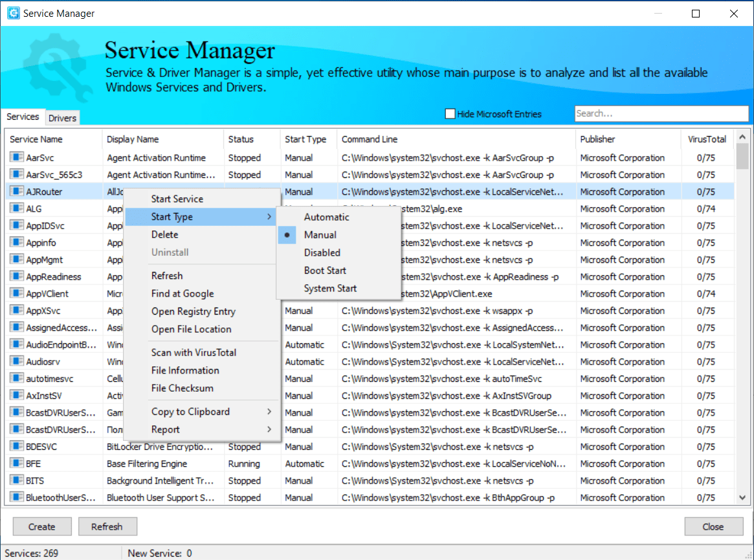Expand the Report submenu
This screenshot has width=754, height=560.
coord(201,430)
